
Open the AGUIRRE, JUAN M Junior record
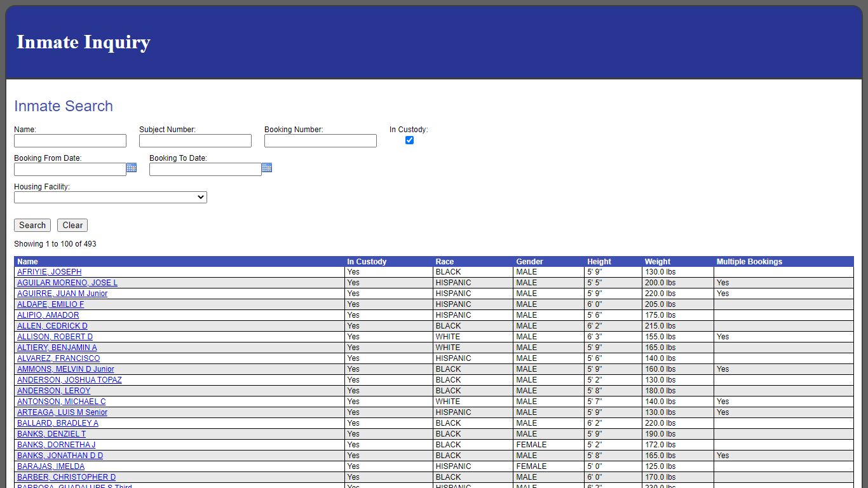point(61,293)
